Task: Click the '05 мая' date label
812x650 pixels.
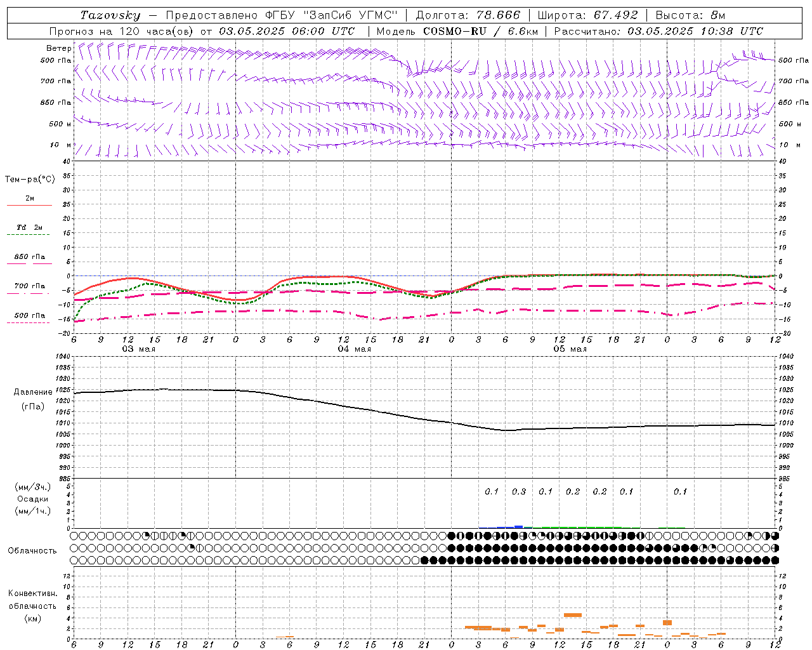Action: tap(570, 349)
